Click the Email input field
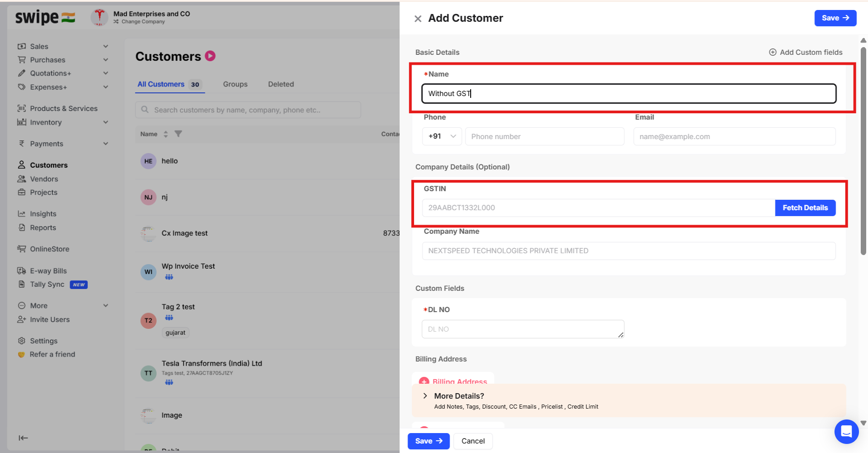The height and width of the screenshot is (453, 868). [x=734, y=136]
